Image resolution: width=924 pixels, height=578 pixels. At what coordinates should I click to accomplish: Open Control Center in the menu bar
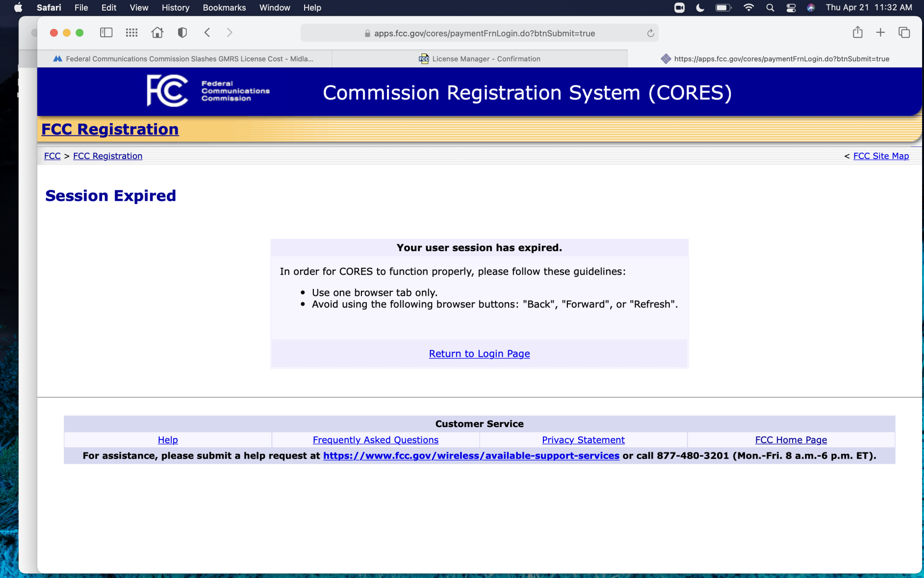[x=791, y=7]
